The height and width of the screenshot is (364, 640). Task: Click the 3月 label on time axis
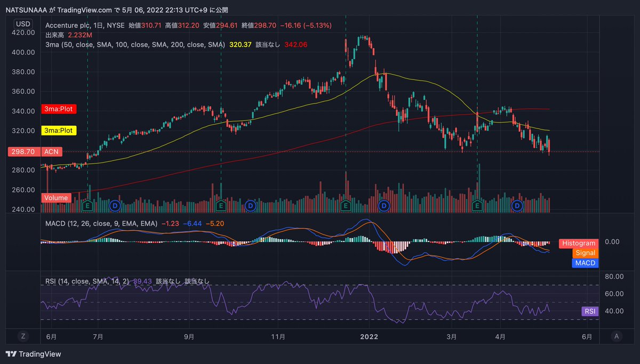[452, 336]
